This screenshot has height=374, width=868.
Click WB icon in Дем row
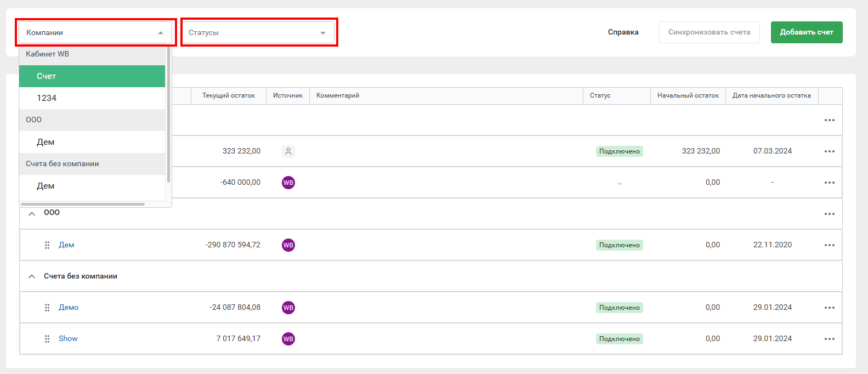[x=288, y=245]
